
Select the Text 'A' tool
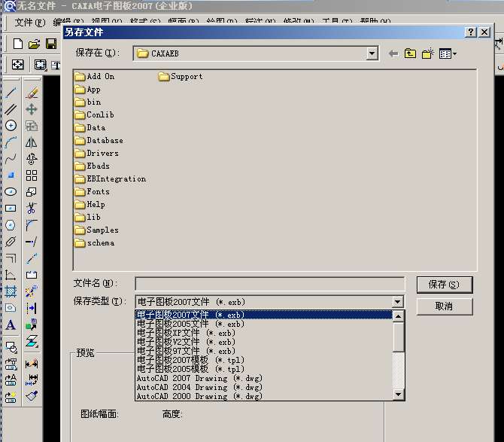point(11,325)
